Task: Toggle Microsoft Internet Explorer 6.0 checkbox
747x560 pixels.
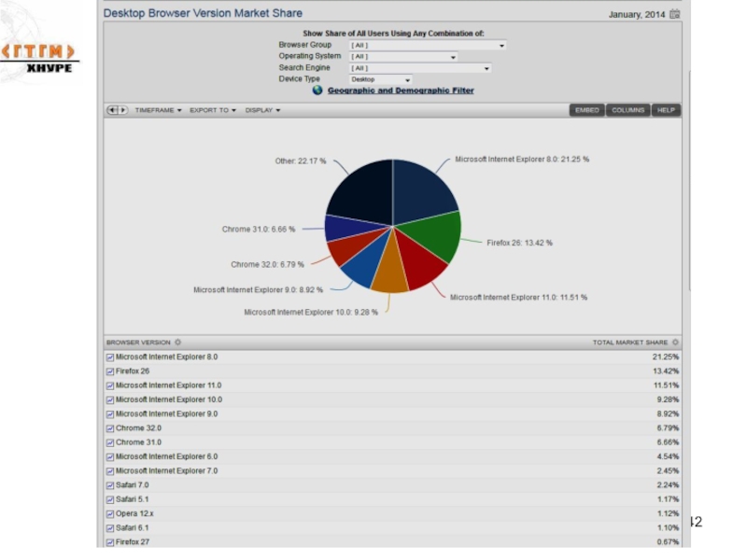Action: click(x=110, y=457)
